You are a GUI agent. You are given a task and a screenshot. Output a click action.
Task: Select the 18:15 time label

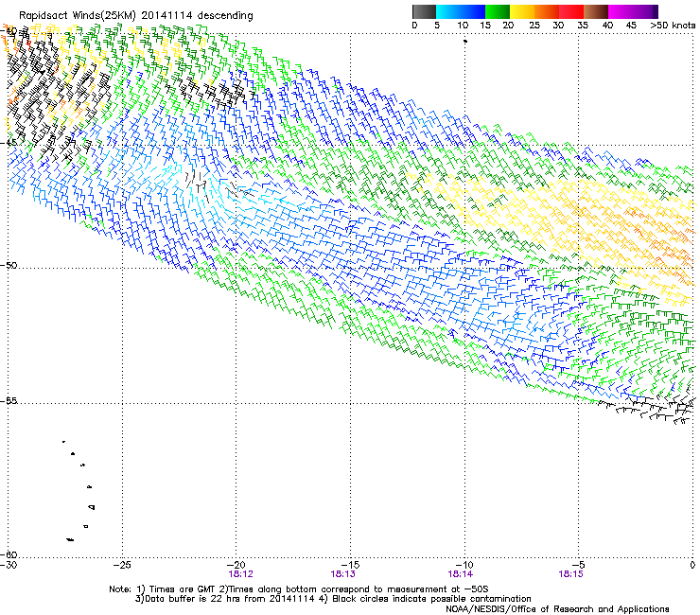point(570,574)
